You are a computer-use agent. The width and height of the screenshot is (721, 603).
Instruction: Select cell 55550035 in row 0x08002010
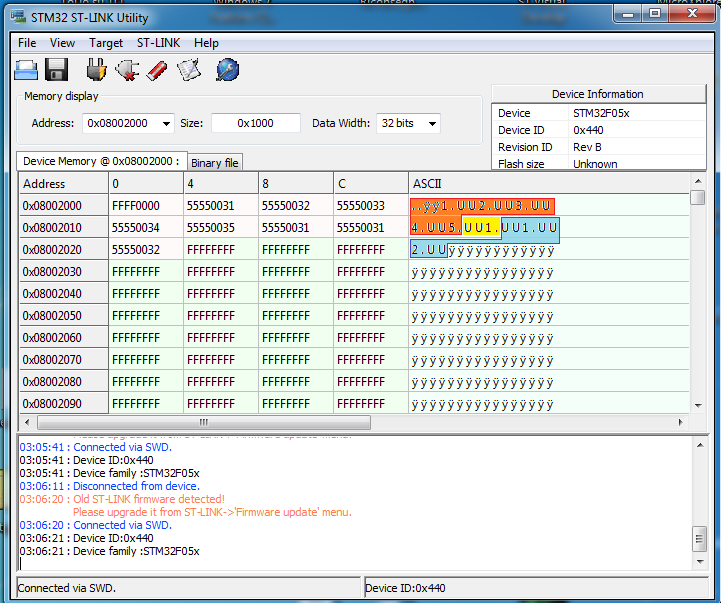(x=221, y=227)
